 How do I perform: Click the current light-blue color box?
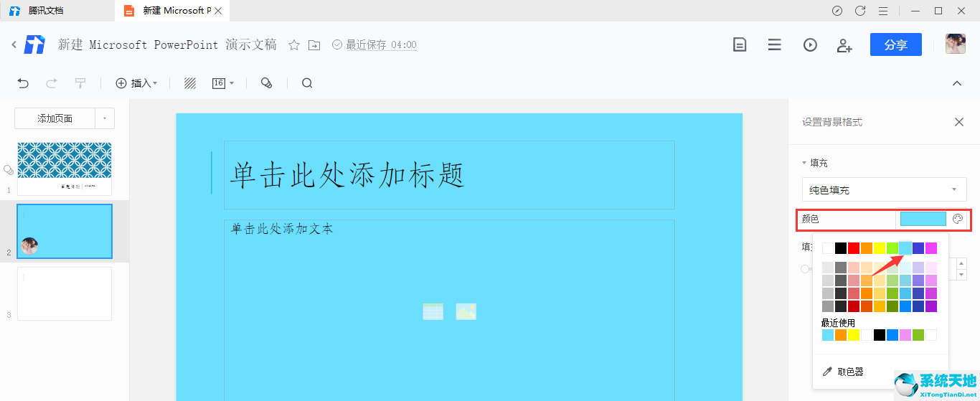click(x=923, y=219)
